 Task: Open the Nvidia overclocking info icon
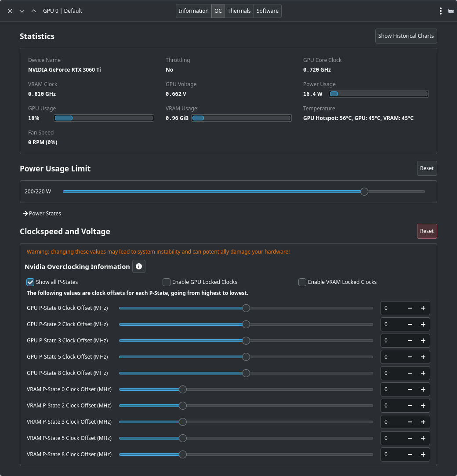tap(139, 266)
